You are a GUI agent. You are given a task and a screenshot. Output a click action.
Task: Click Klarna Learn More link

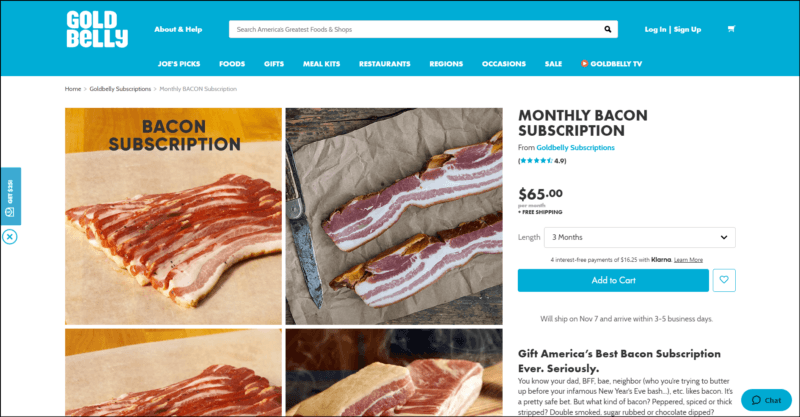click(x=688, y=260)
